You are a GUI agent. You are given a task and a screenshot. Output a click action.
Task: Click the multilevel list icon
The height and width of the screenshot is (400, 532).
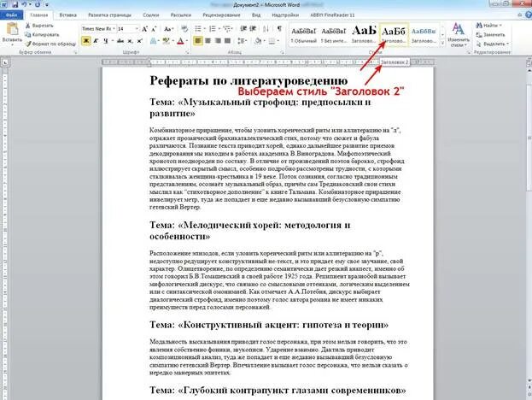(x=226, y=29)
